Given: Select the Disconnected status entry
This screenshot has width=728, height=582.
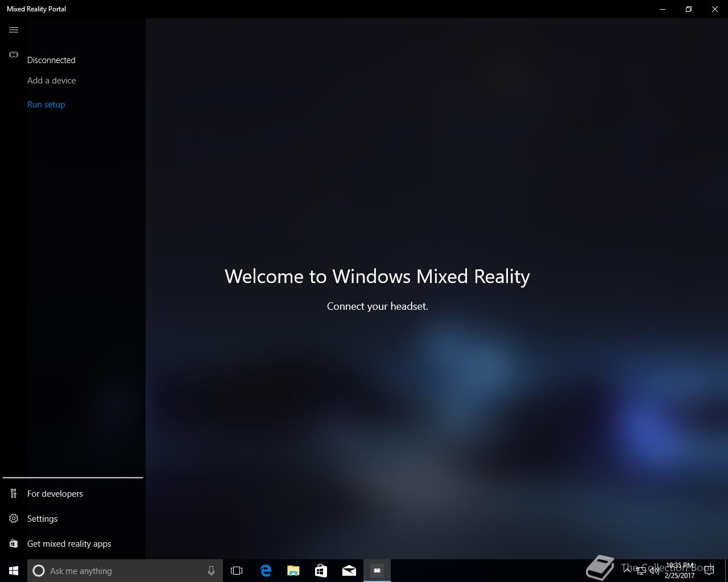Looking at the screenshot, I should tap(51, 60).
